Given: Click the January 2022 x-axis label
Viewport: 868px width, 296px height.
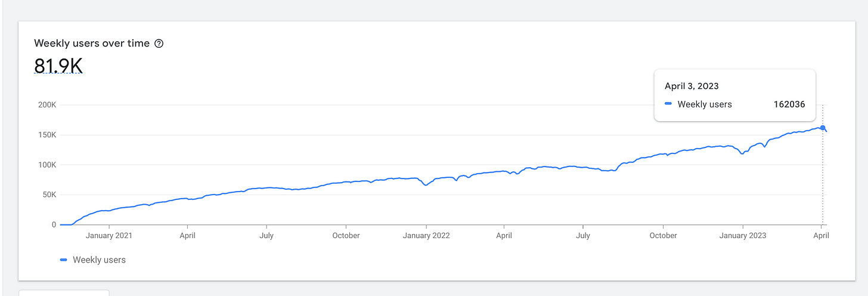Looking at the screenshot, I should tap(426, 235).
